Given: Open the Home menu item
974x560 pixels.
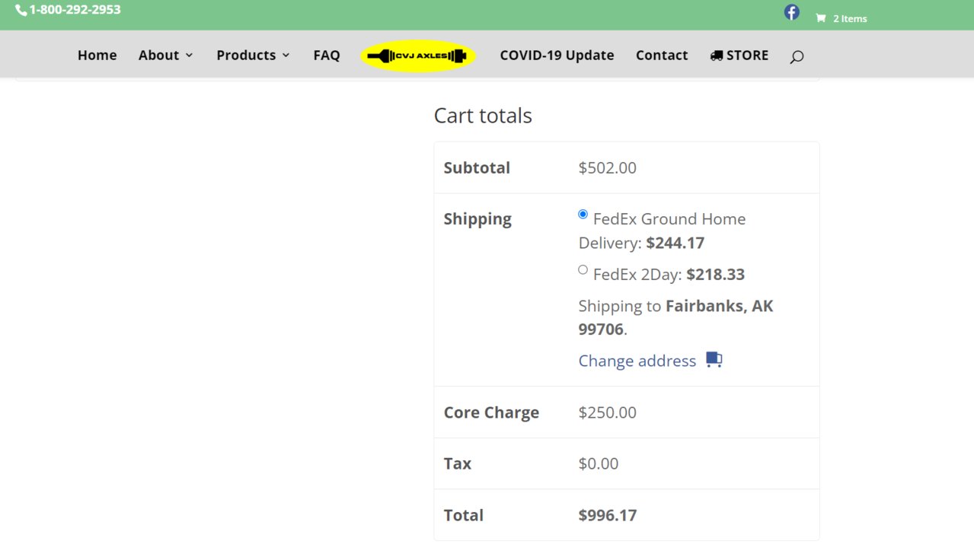Looking at the screenshot, I should pyautogui.click(x=97, y=56).
